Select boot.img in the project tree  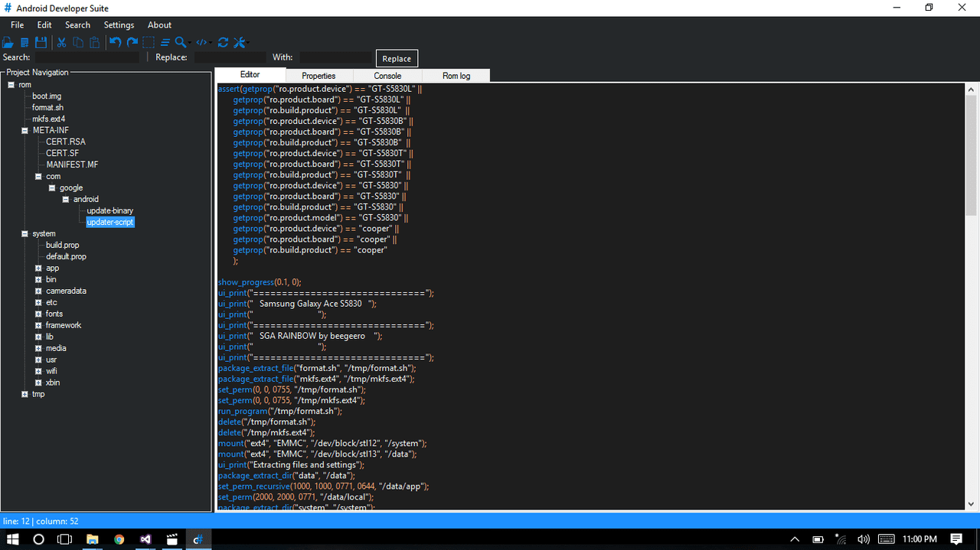(x=47, y=96)
